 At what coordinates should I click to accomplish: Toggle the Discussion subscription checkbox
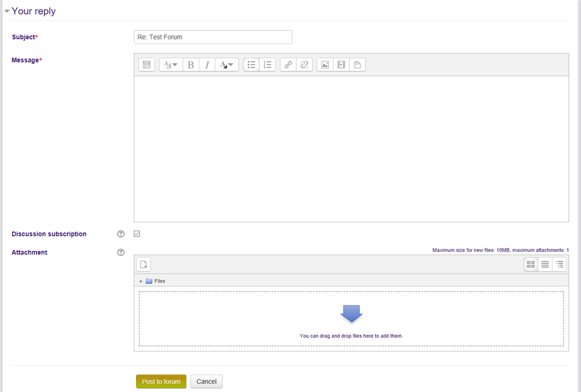[137, 234]
